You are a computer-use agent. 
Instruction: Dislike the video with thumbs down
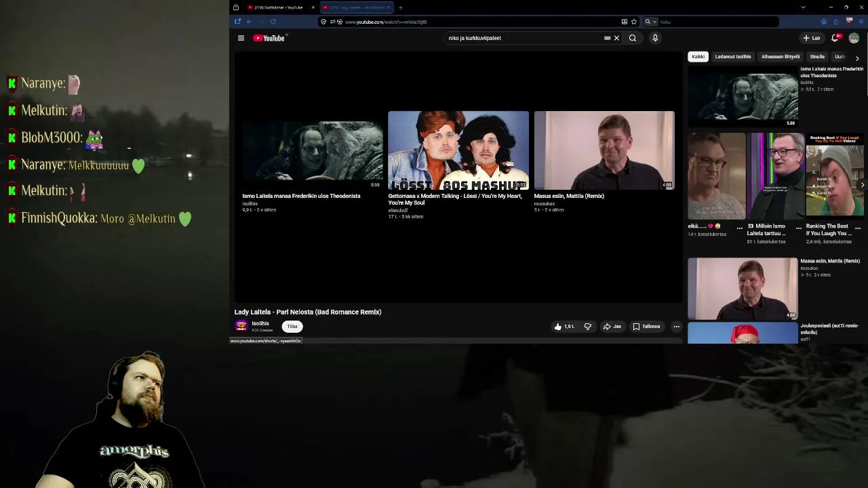pos(588,327)
